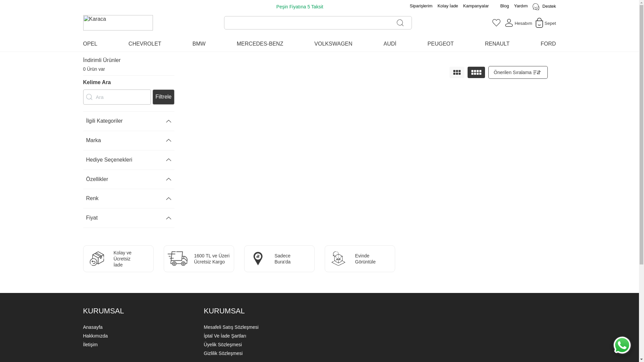Expand the Fiyat filter section
644x362 pixels.
coord(128,218)
